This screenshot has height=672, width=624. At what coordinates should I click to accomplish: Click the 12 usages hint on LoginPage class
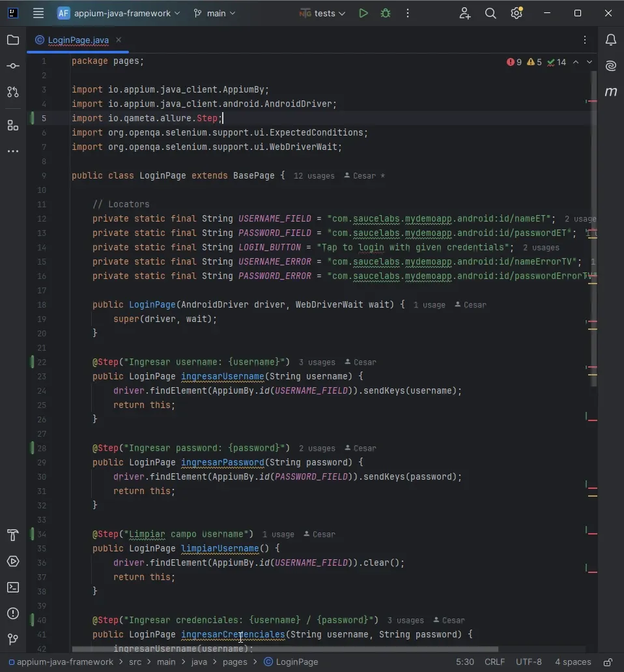click(314, 176)
